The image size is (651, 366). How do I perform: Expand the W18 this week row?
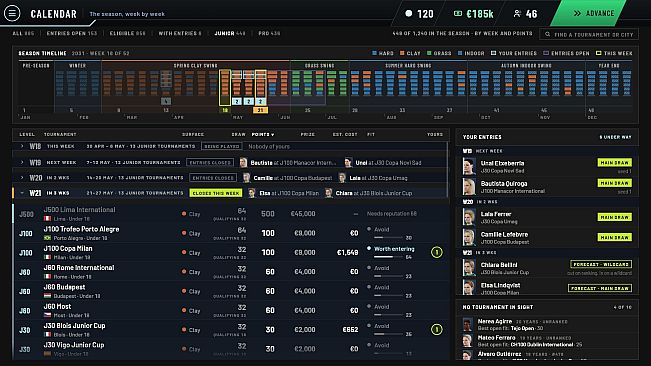230,146
